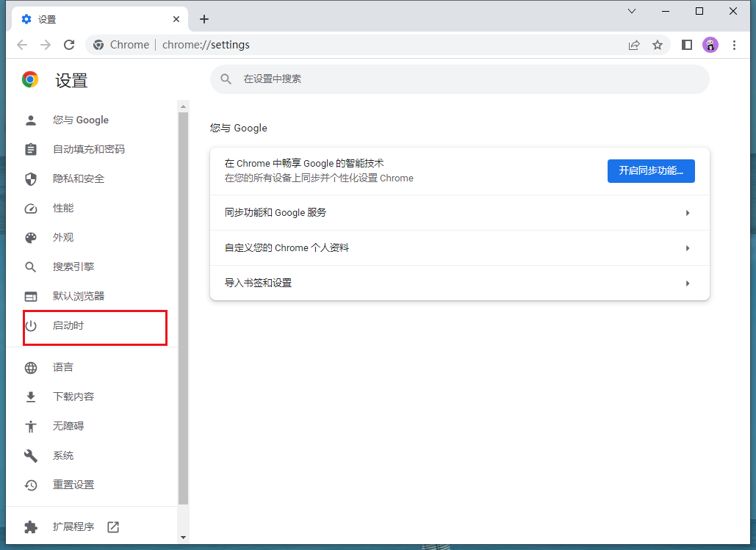Open the Chrome three-dot menu
The height and width of the screenshot is (550, 756).
click(x=734, y=45)
